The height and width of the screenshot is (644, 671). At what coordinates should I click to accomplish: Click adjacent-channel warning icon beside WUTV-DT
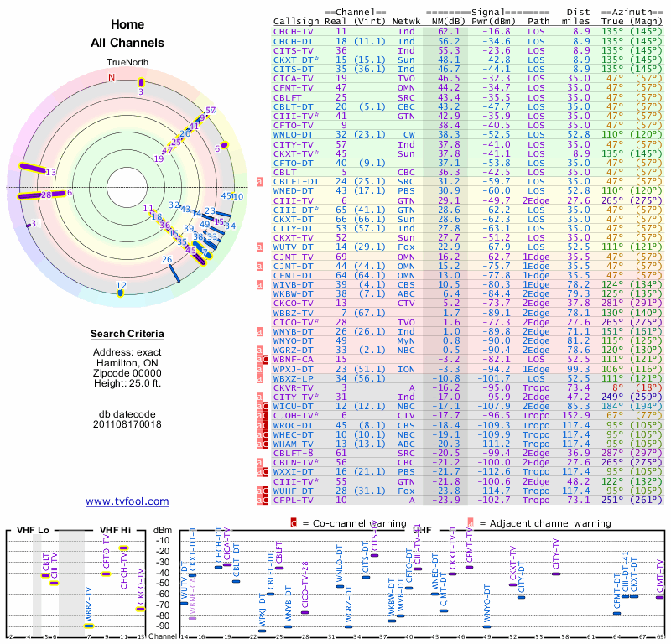(259, 247)
